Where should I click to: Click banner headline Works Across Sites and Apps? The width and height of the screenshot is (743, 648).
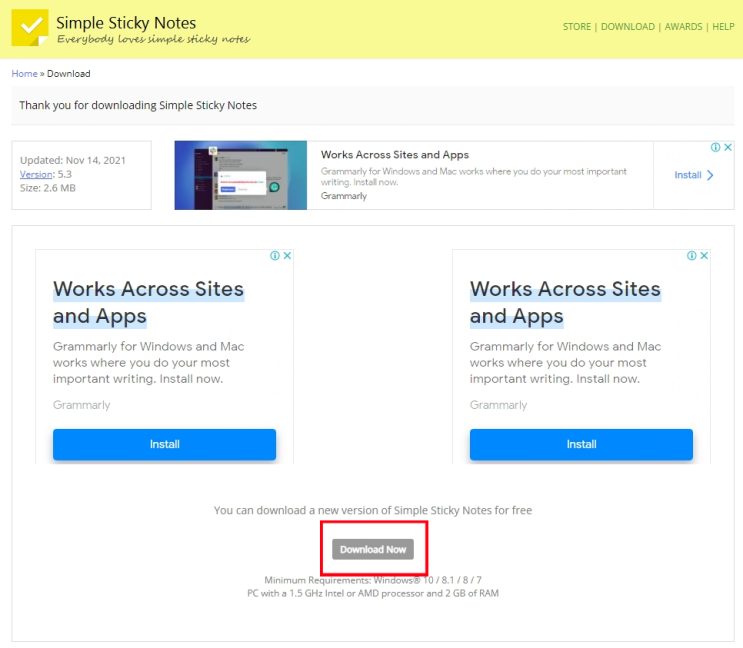395,154
